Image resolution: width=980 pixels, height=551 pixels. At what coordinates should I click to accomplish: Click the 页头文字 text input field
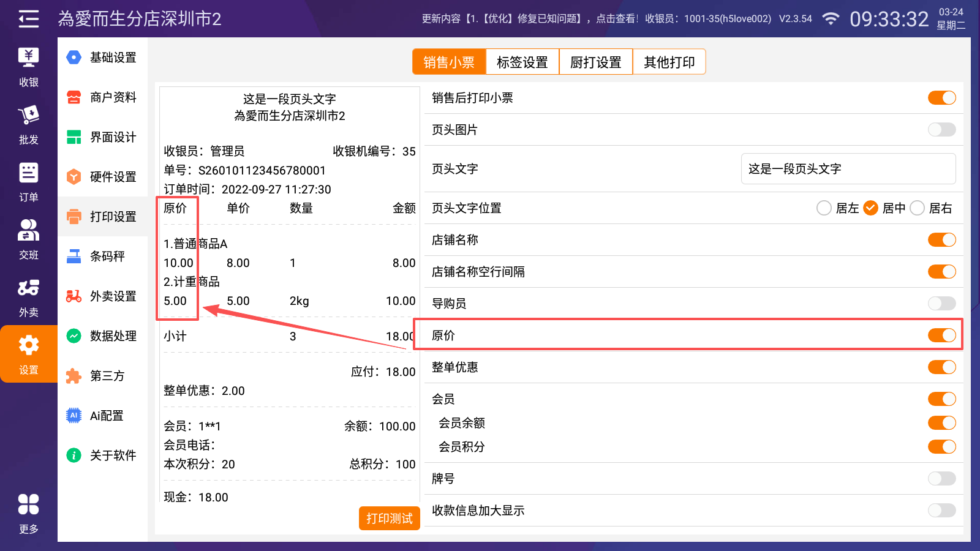click(x=848, y=169)
